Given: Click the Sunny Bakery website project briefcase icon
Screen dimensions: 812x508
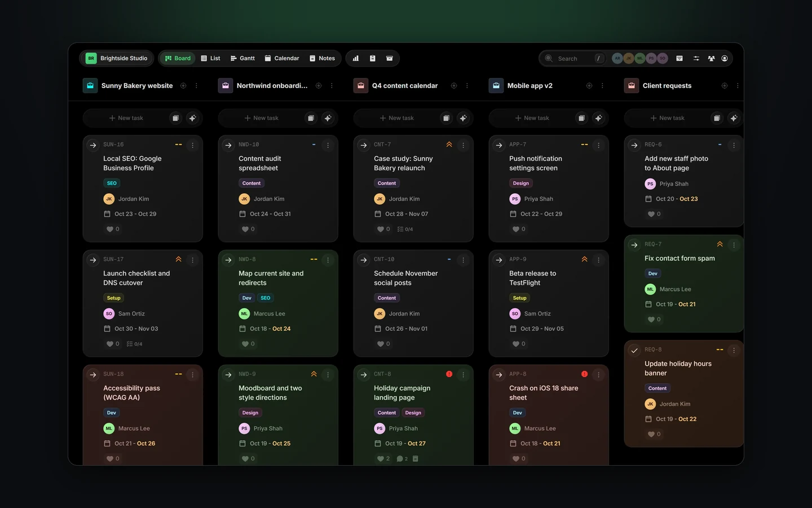Looking at the screenshot, I should [90, 86].
